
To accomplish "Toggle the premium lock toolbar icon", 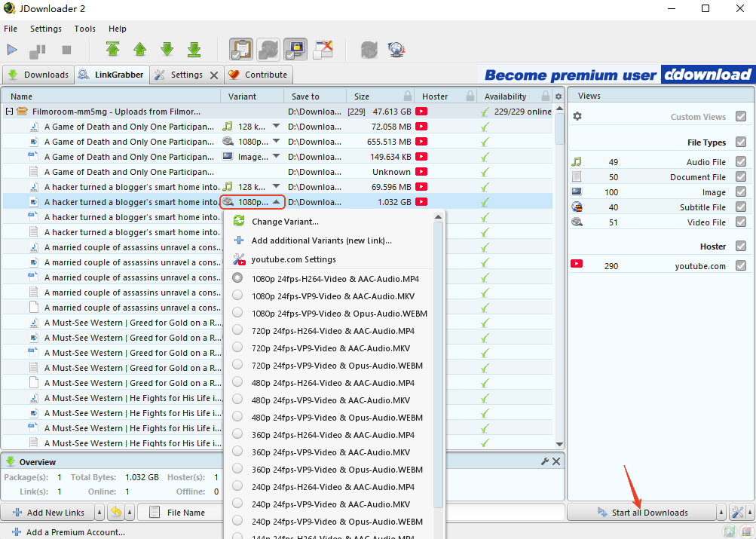I will 295,50.
